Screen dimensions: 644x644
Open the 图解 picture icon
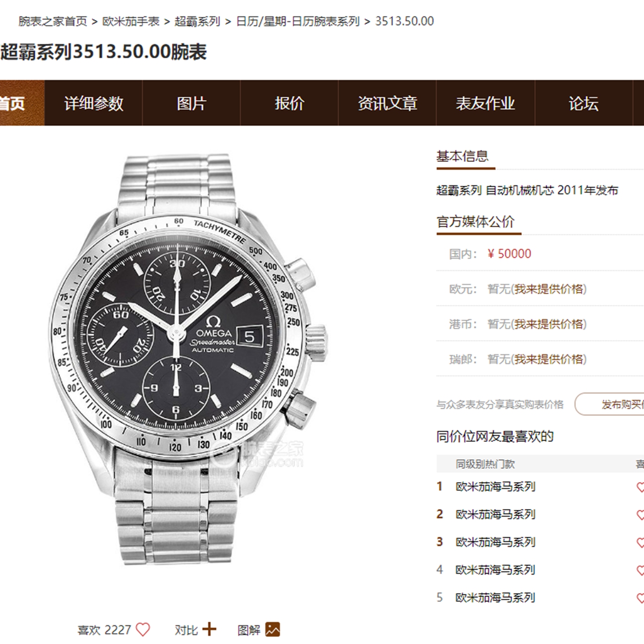[x=272, y=629]
